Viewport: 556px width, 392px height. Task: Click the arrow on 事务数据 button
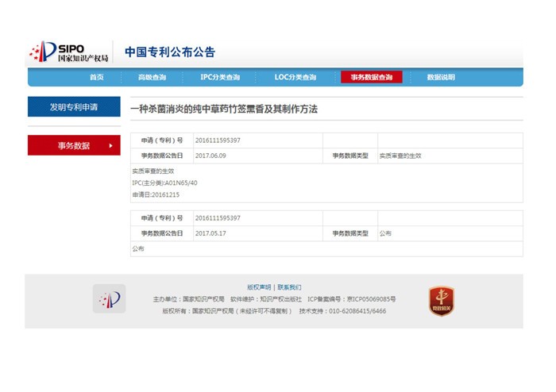pos(111,145)
